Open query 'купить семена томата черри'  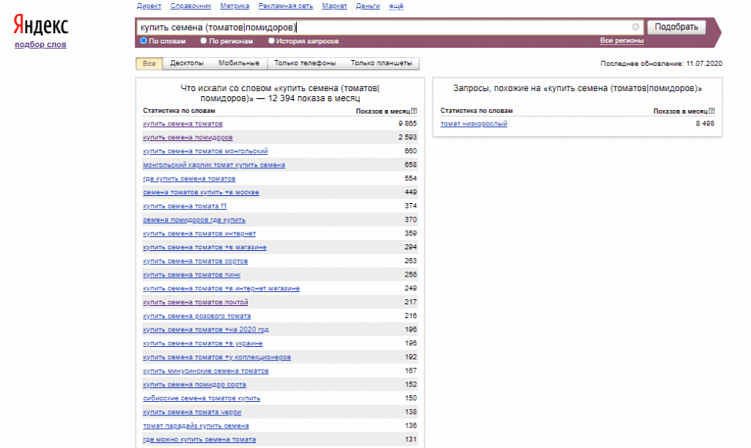[x=192, y=412]
